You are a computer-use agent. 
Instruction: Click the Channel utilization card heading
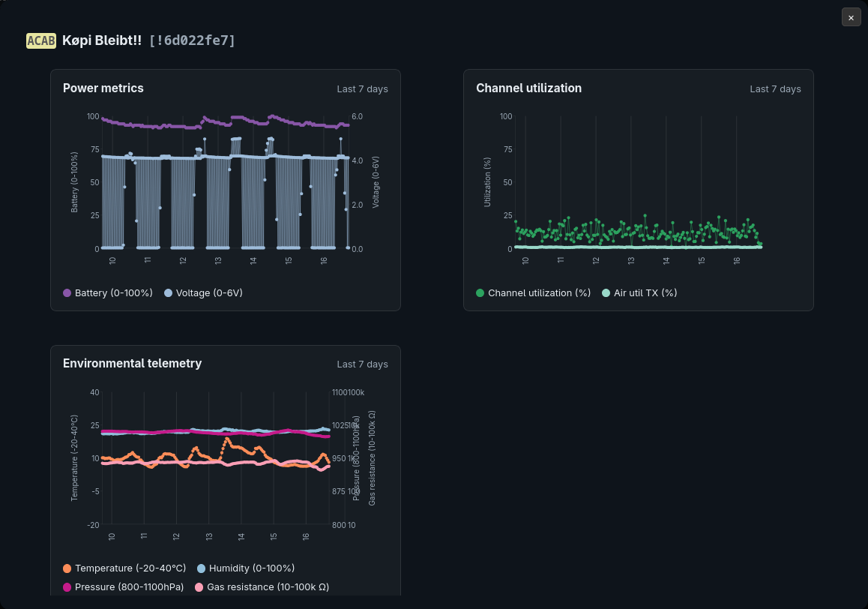(528, 88)
